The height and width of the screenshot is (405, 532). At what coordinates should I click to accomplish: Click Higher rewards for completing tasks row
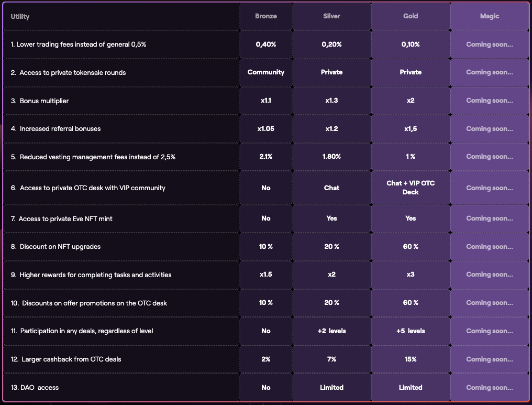pos(265,275)
